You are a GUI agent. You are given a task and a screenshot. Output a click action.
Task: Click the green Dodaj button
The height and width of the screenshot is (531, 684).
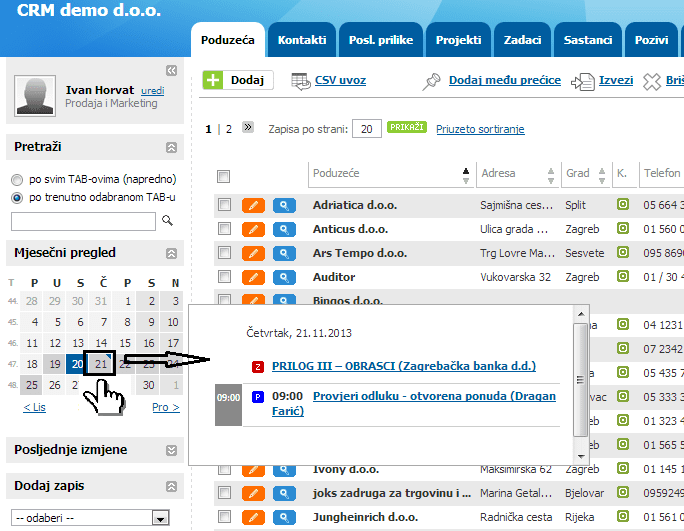pyautogui.click(x=237, y=80)
